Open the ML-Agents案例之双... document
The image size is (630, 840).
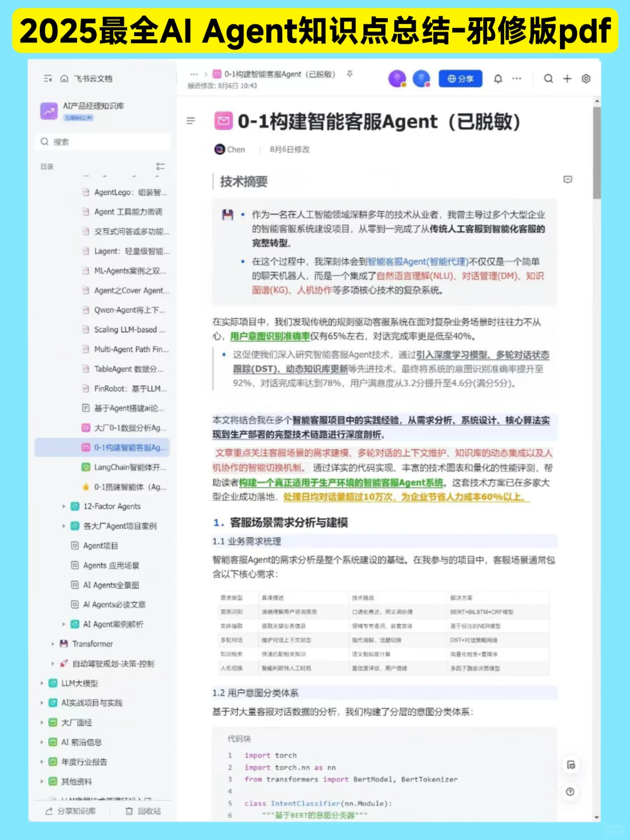point(124,271)
